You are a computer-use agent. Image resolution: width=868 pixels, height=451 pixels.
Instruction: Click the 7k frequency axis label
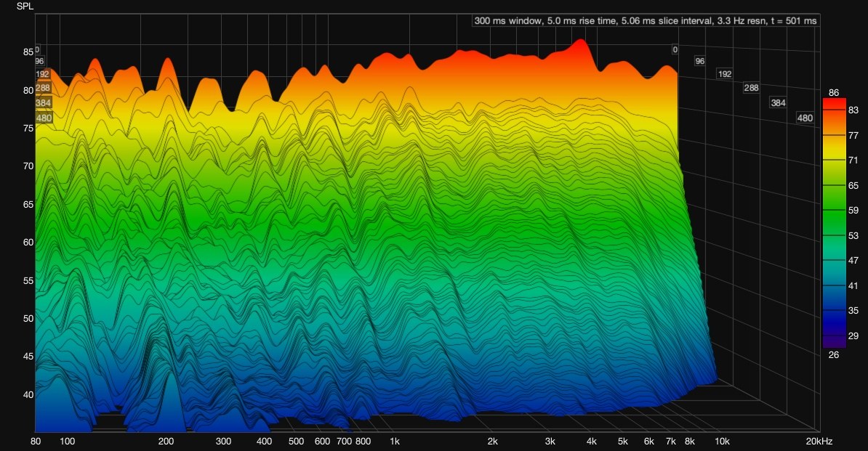671,441
